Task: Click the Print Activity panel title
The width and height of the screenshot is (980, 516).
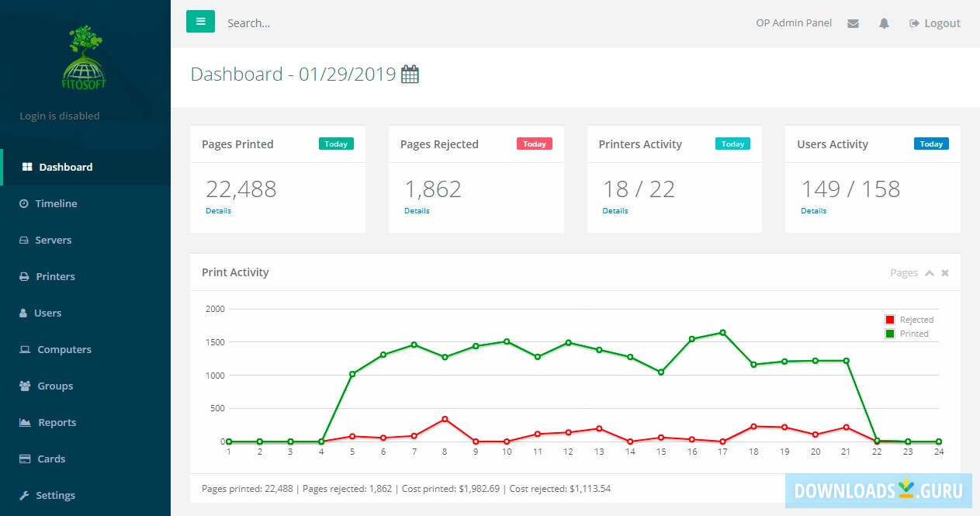Action: tap(235, 272)
